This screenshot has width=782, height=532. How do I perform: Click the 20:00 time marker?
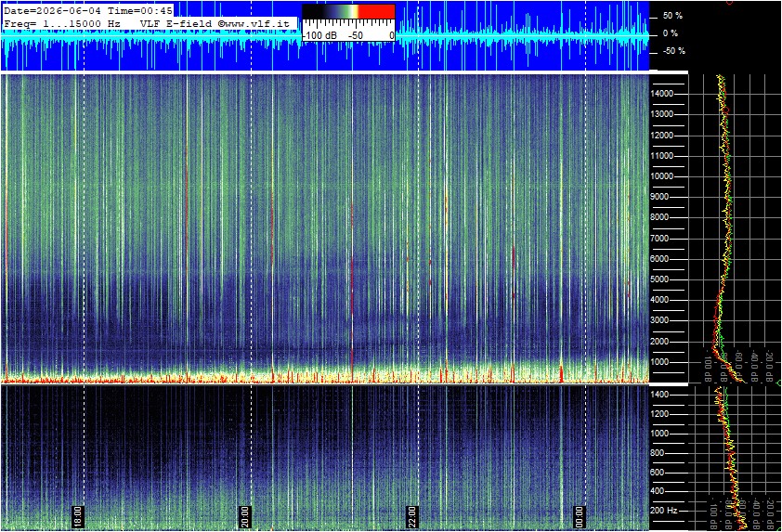pyautogui.click(x=245, y=516)
